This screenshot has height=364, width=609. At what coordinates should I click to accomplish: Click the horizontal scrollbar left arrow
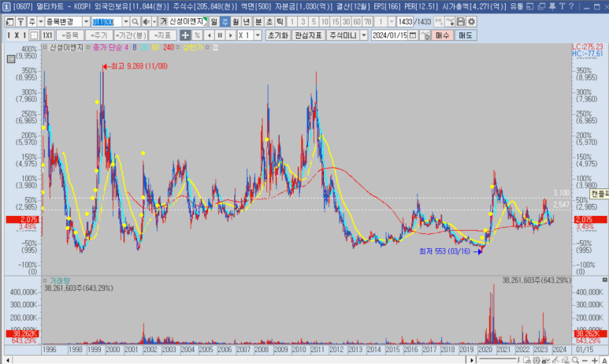(x=7, y=361)
